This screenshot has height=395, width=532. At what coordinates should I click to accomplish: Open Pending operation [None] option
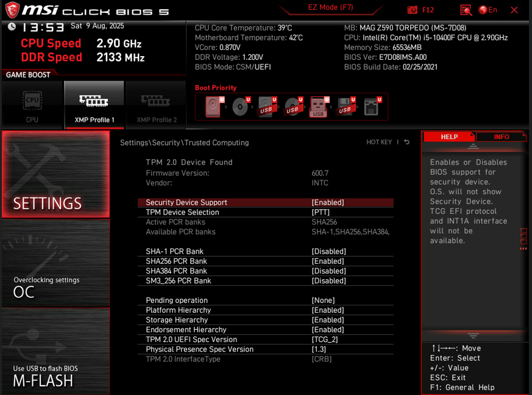point(266,301)
